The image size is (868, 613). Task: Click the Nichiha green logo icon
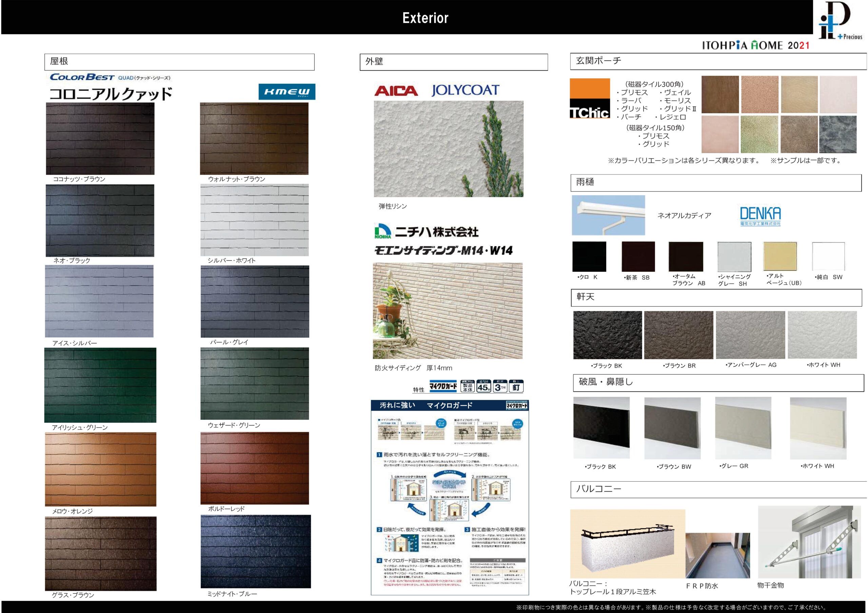(x=382, y=231)
